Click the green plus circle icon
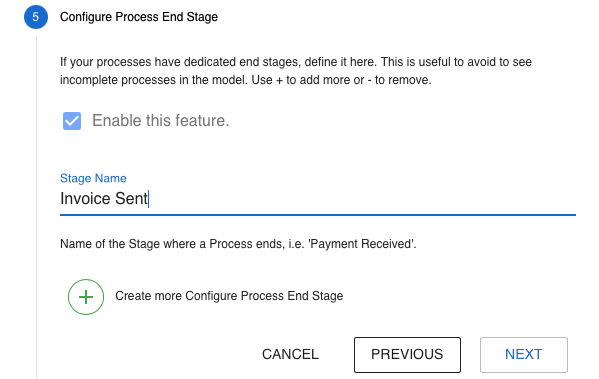Screen dimensions: 599x379 (86, 297)
